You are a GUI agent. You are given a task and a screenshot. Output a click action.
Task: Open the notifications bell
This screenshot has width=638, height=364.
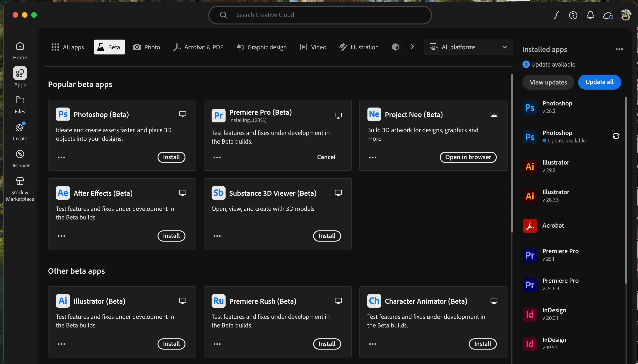point(590,15)
